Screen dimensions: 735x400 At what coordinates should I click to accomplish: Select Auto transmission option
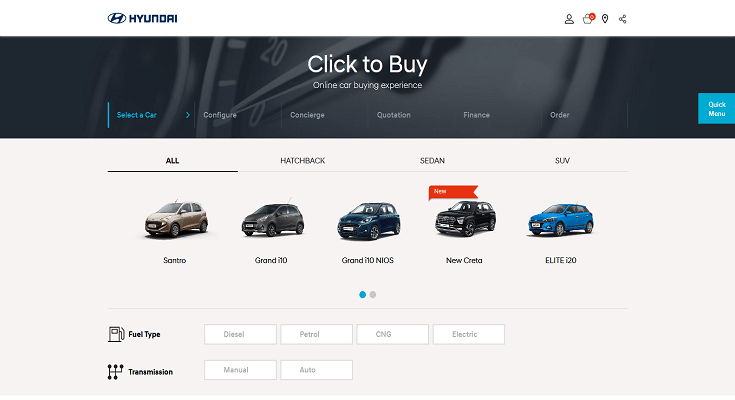(316, 370)
